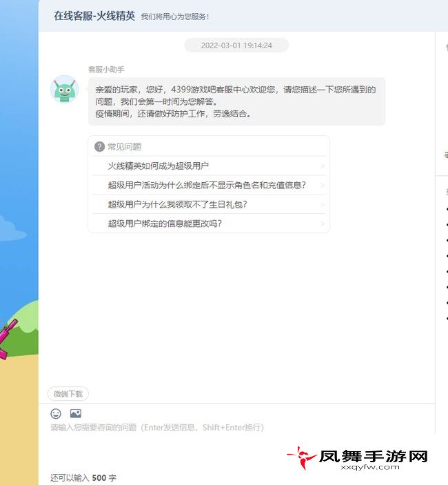
Task: Open the emoji picker smiley icon
Action: 56,413
